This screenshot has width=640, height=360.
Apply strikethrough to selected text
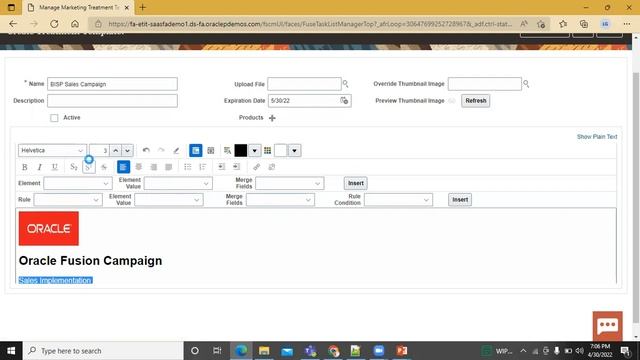click(104, 167)
